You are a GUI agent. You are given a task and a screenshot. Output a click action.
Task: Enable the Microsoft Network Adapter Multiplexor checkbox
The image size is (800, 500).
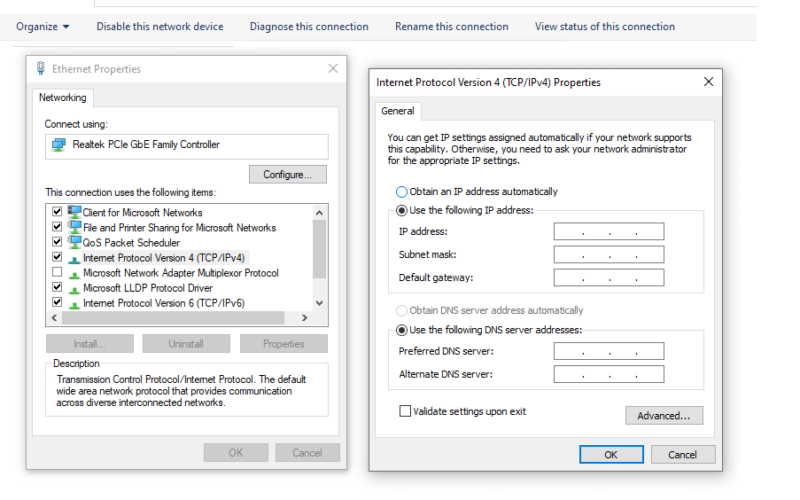(x=57, y=272)
